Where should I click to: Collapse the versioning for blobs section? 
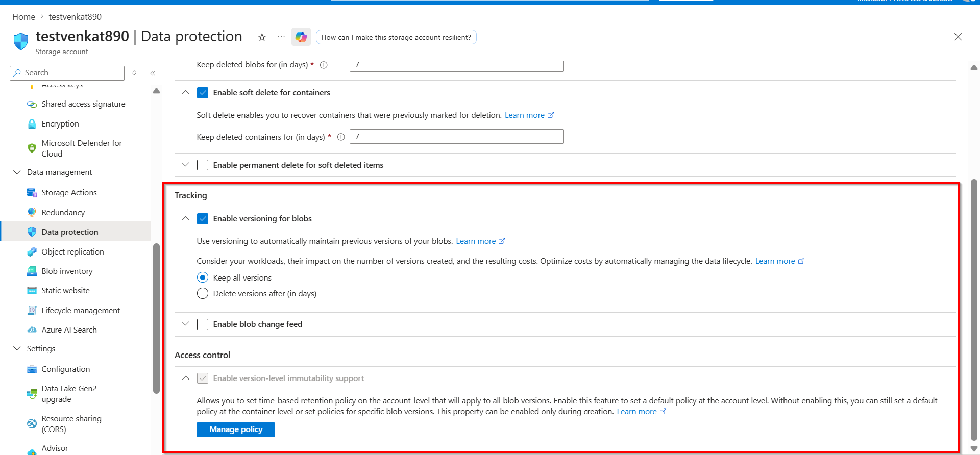185,219
